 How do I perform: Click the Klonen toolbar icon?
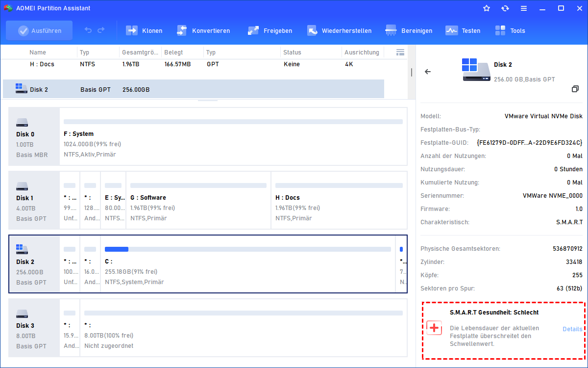[x=132, y=30]
